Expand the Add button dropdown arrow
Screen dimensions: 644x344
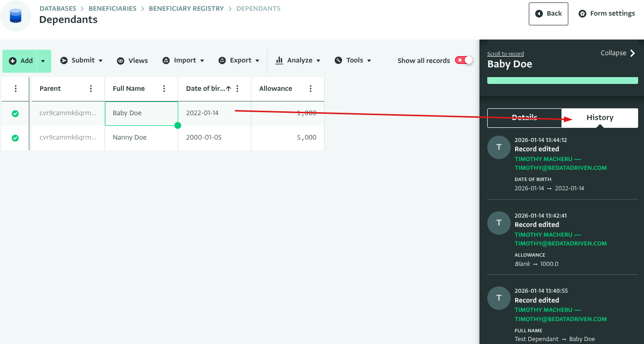[43, 61]
